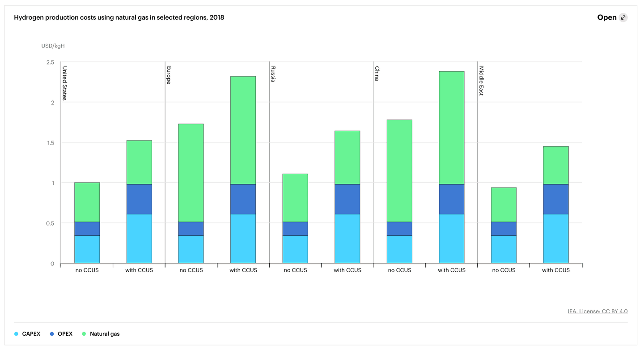The height and width of the screenshot is (350, 644).
Task: Select United States with CCUS CAPEX segment
Action: (139, 239)
